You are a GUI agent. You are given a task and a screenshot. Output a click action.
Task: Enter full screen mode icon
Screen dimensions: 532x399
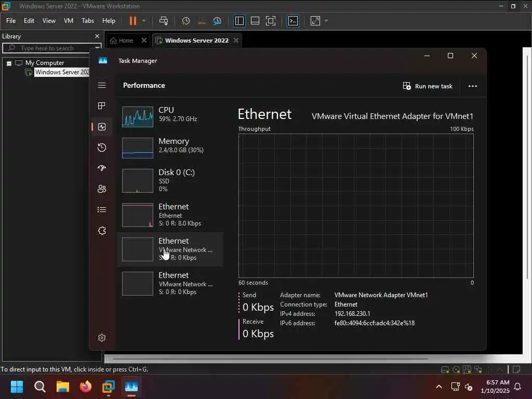click(270, 21)
